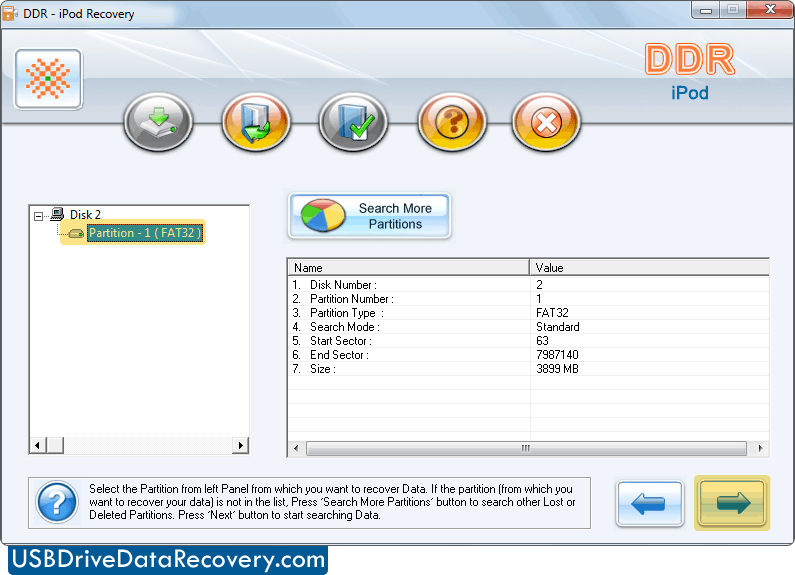This screenshot has width=795, height=575.
Task: Click the Disk 2 computer icon
Action: 57,214
